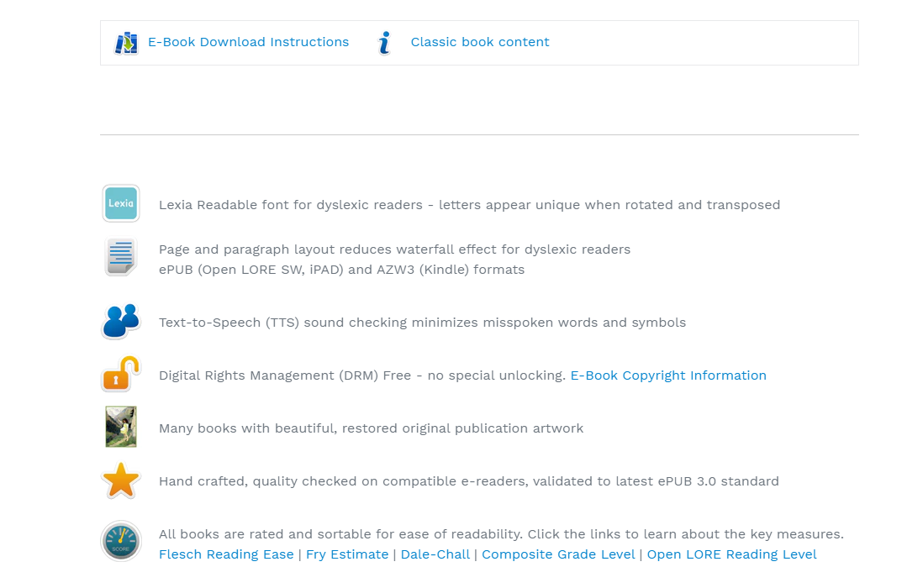Click the two-people text-to-speech icon
Image resolution: width=923 pixels, height=588 pixels.
click(121, 322)
